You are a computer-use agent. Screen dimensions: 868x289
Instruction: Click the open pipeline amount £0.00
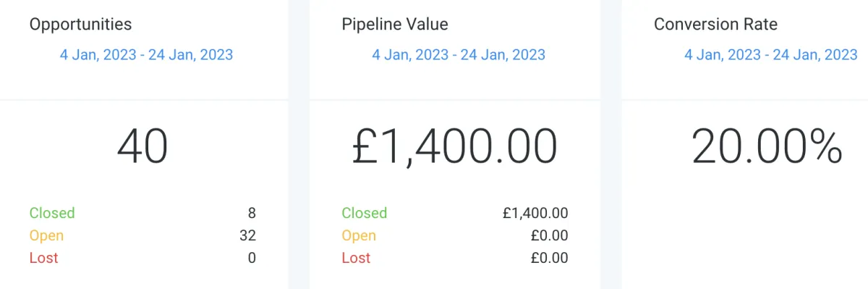(x=548, y=235)
